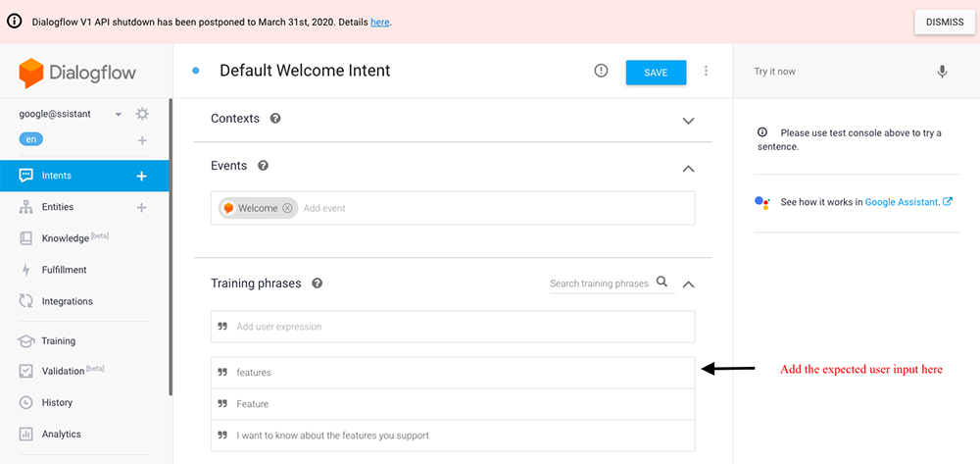Viewport: 980px width, 464px height.
Task: Click the Training graduation cap icon
Action: pyautogui.click(x=25, y=340)
